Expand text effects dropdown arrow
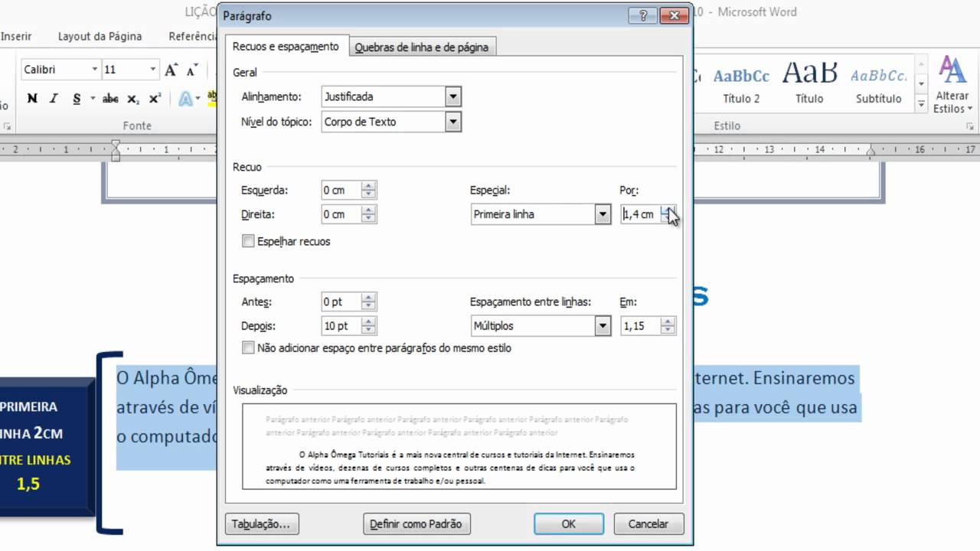The image size is (980, 551). click(198, 99)
